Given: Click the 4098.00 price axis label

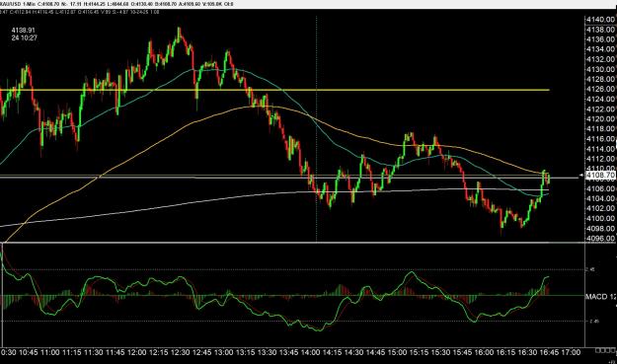Looking at the screenshot, I should click(601, 229).
